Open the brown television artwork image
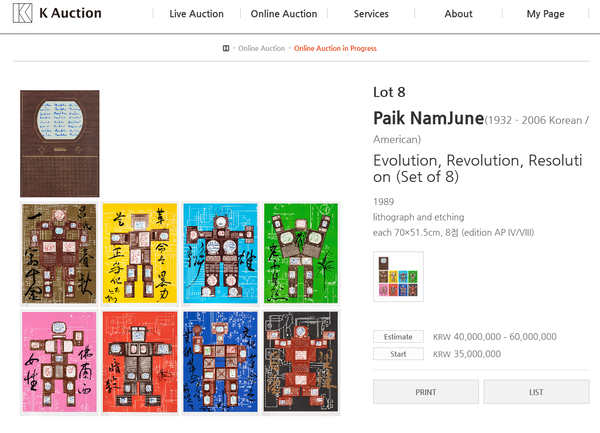Image resolution: width=600 pixels, height=433 pixels. (59, 143)
